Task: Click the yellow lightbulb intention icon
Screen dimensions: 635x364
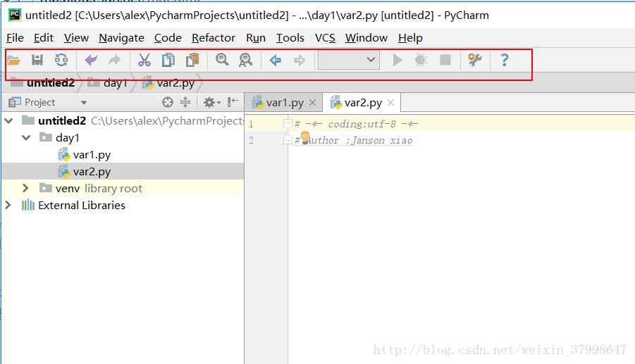Action: click(305, 137)
